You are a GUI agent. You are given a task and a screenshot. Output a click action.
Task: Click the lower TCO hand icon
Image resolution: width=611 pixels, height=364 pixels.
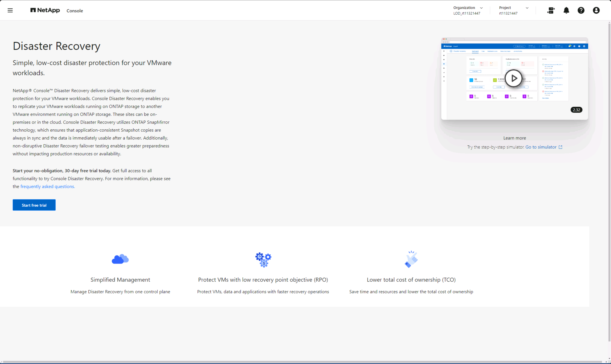(411, 259)
